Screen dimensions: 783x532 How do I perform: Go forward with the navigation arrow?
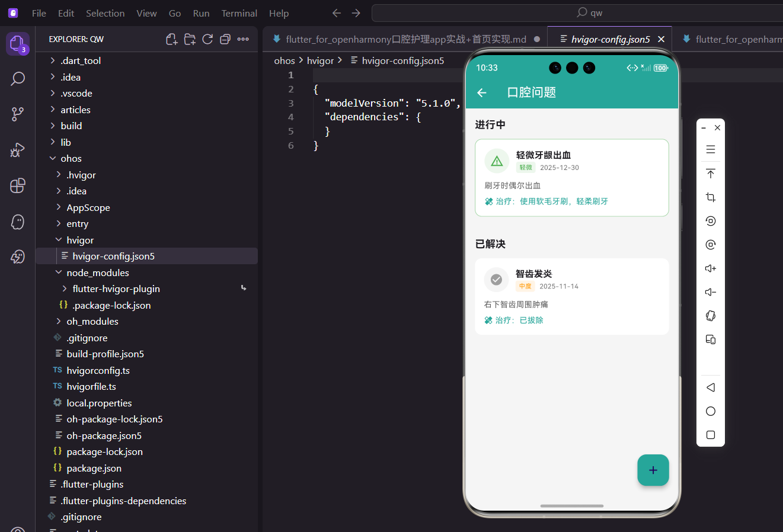(356, 13)
